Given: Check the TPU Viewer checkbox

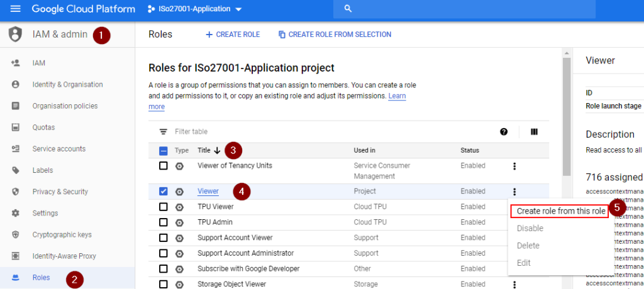Looking at the screenshot, I should (164, 207).
